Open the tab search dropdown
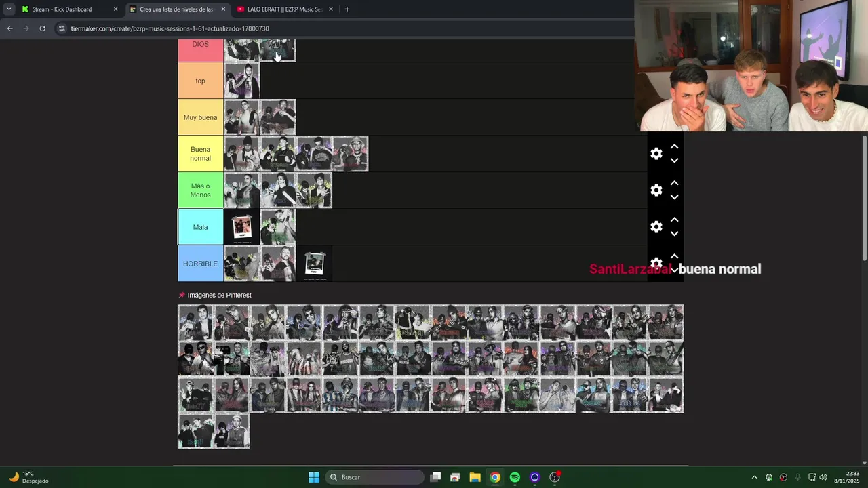The height and width of the screenshot is (488, 868). pos(9,9)
